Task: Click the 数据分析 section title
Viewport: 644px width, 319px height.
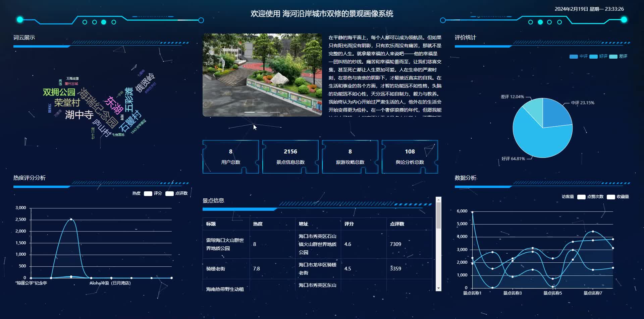Action: (466, 178)
